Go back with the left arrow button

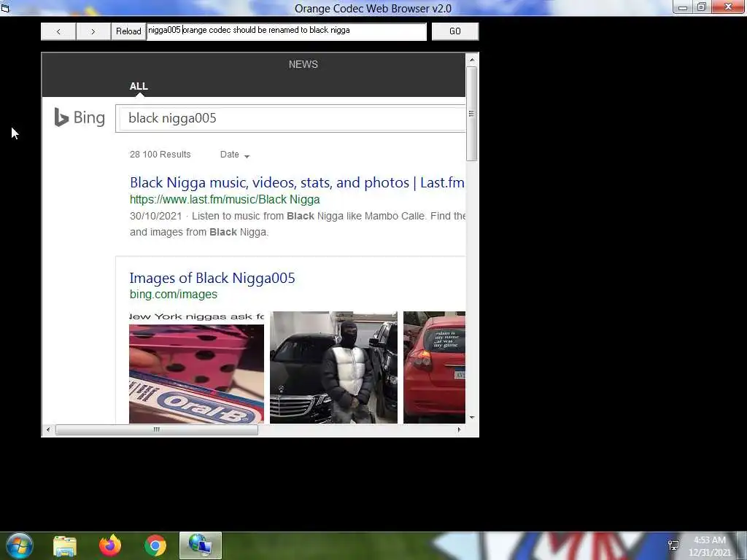[x=58, y=31]
